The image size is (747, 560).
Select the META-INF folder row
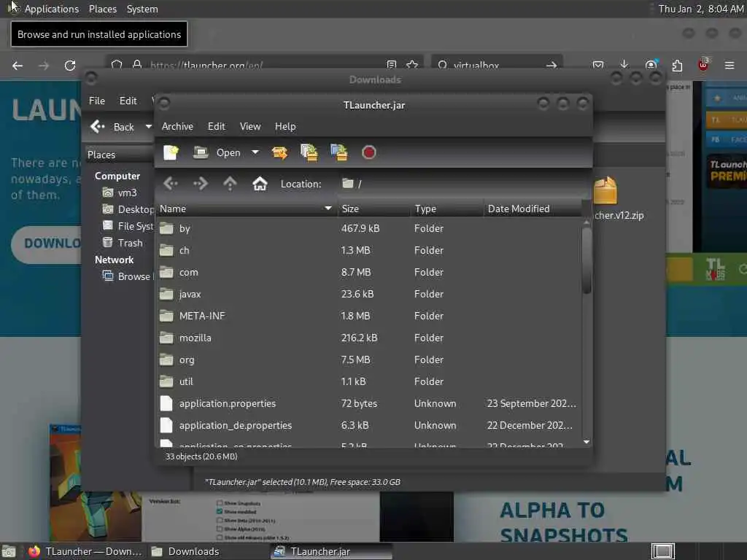[368, 316]
